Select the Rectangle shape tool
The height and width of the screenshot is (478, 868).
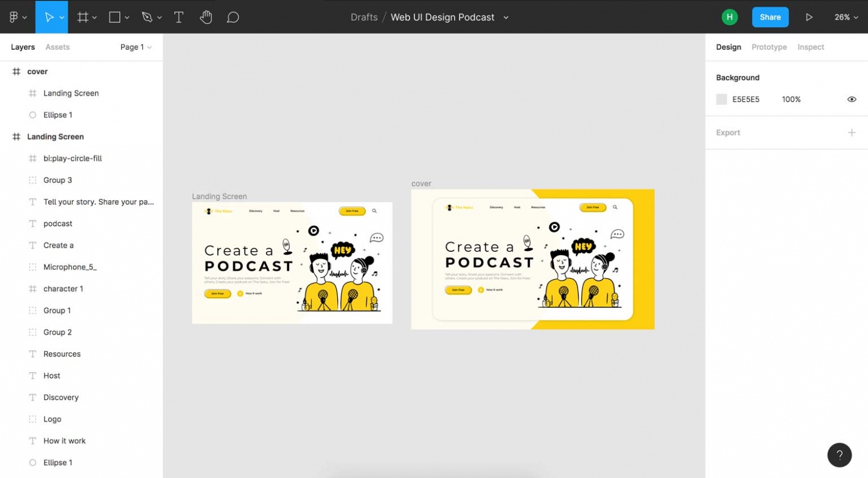(115, 17)
